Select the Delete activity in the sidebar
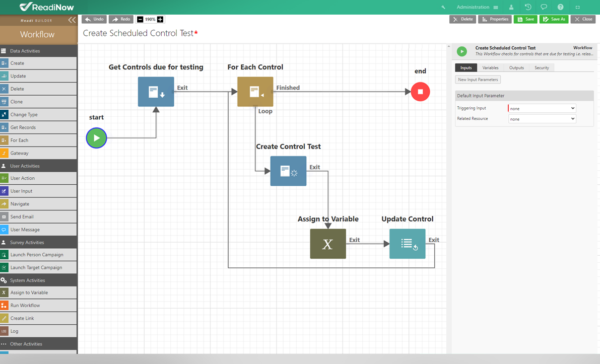 [x=38, y=89]
